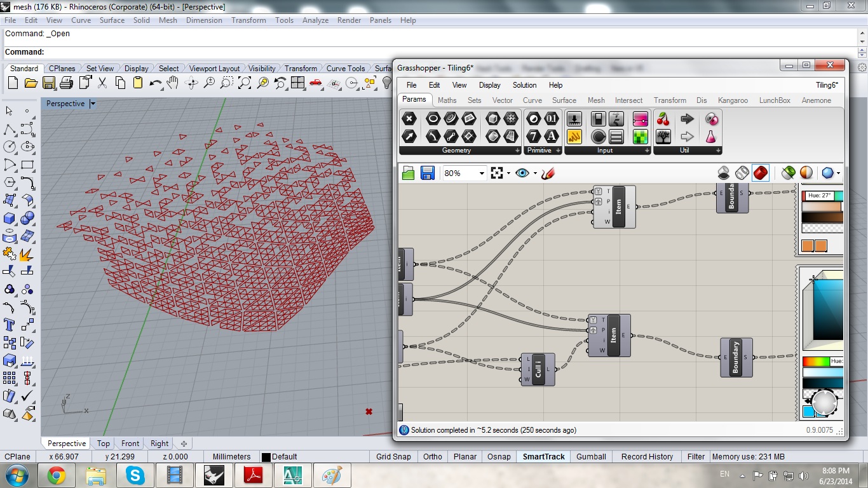Click the Gradient component icon in Input panel

(x=640, y=118)
